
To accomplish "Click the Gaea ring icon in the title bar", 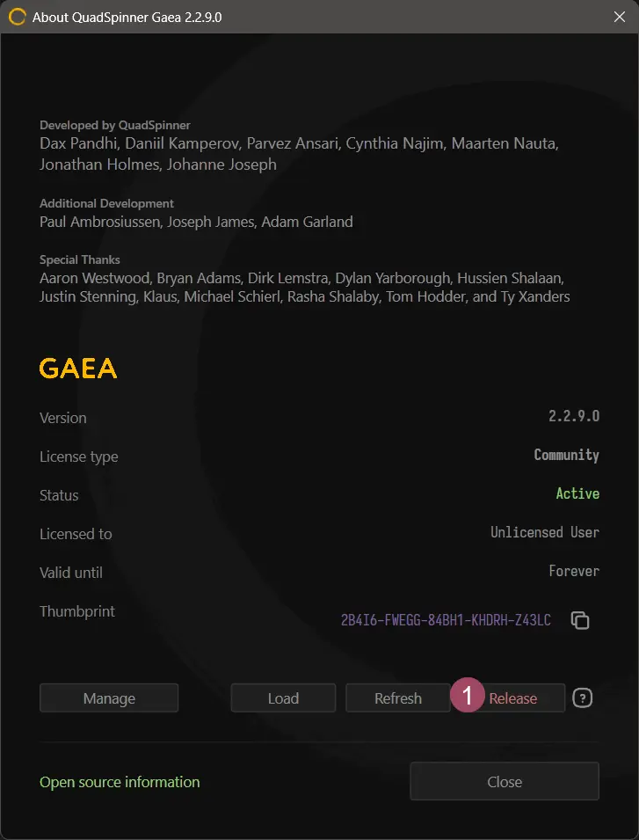I will 17,17.
